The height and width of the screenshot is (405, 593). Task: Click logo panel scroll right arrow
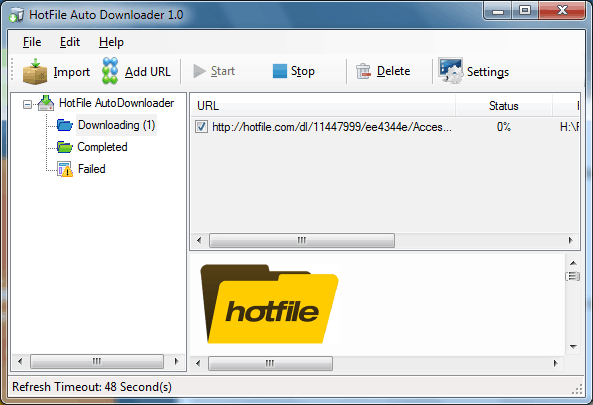[x=555, y=364]
